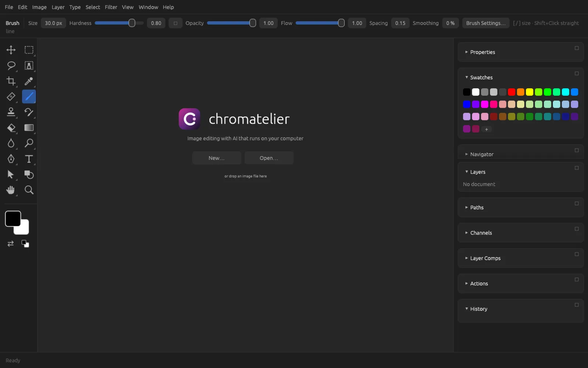
Task: Select the Rectangular Marquee tool
Action: (x=29, y=50)
